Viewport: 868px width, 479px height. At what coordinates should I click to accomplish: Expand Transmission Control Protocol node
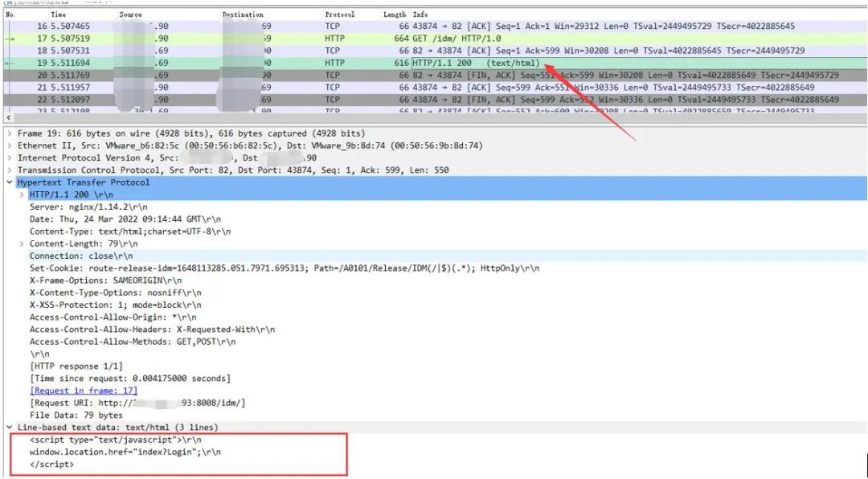click(x=10, y=170)
